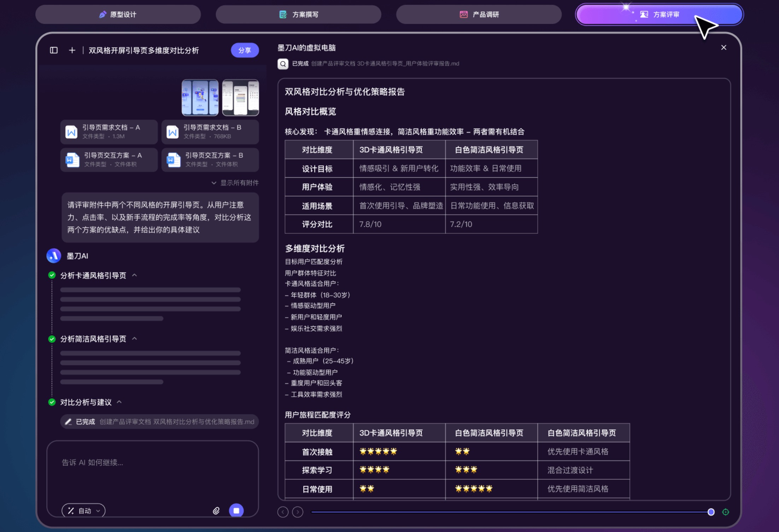This screenshot has height=532, width=779.
Task: Click the previous page arrow in virtual computer
Action: click(283, 512)
